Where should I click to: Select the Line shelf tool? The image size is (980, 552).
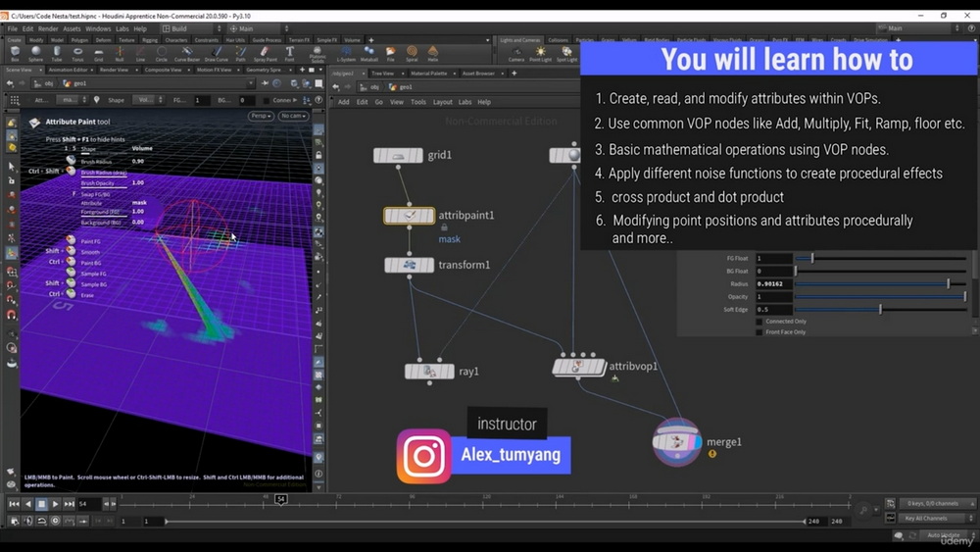coord(140,54)
